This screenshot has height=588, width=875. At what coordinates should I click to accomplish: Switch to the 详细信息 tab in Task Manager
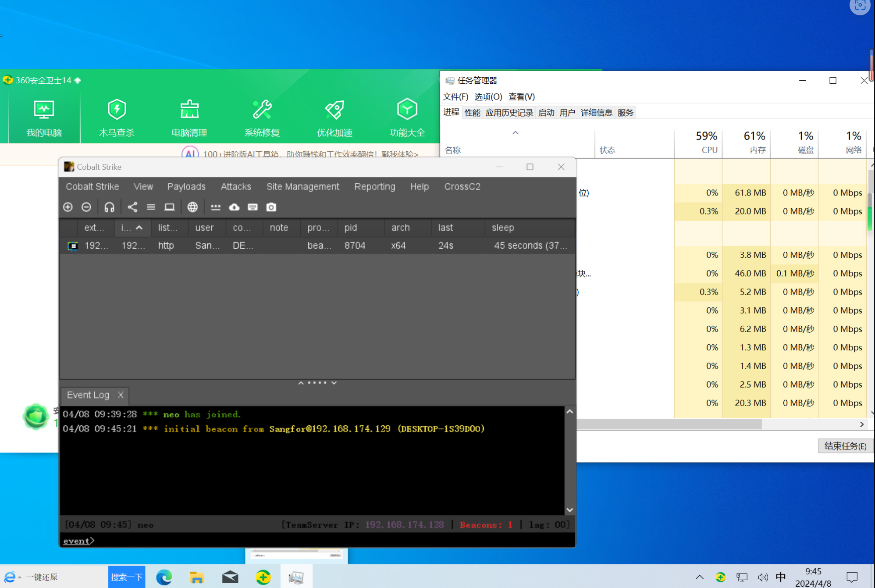coord(596,113)
